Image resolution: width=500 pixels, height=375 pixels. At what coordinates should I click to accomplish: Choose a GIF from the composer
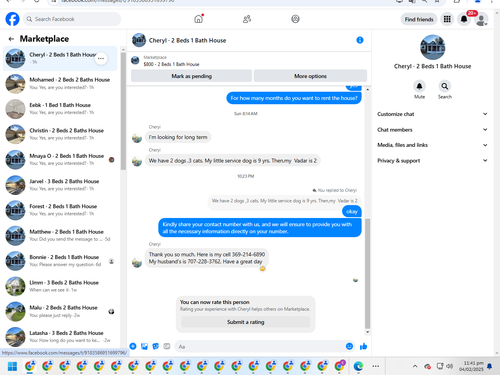pyautogui.click(x=167, y=346)
